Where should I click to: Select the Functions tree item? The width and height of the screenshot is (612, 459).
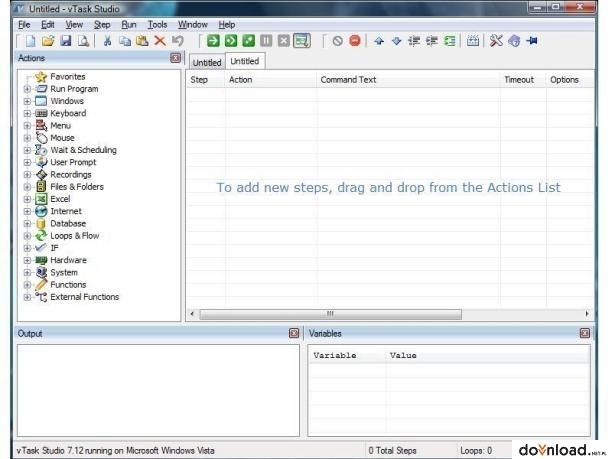(68, 285)
